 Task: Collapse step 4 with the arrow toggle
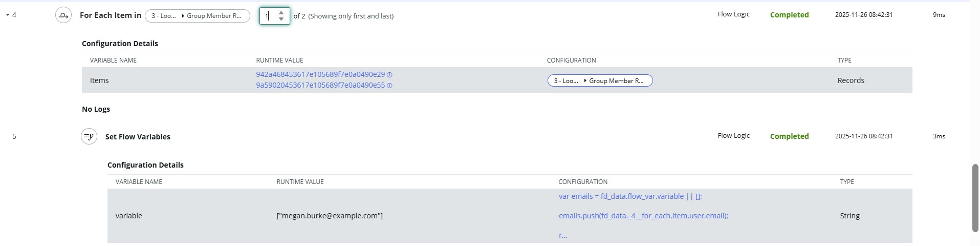8,15
